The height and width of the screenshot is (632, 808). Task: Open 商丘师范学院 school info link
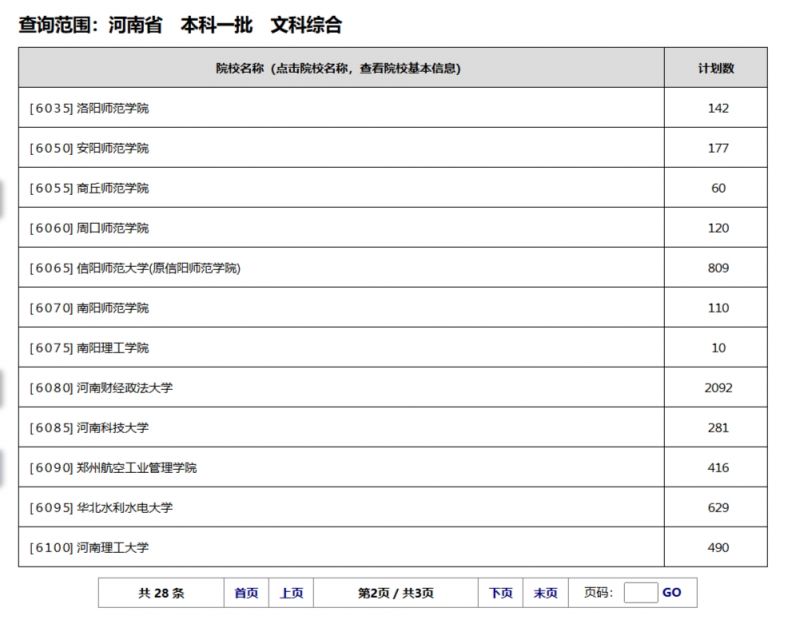(x=112, y=188)
